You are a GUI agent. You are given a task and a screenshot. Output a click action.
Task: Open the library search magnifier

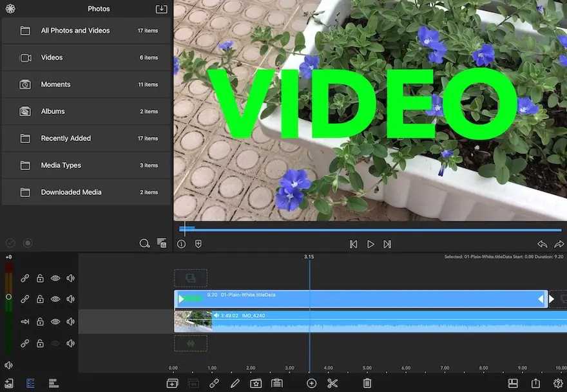coord(144,243)
